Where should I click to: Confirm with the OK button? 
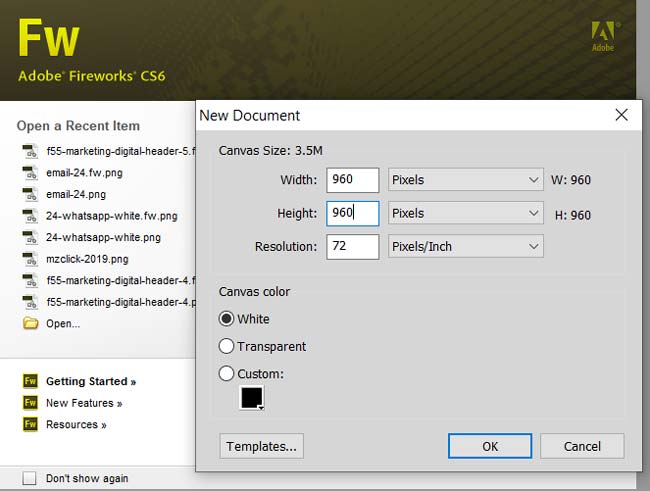pos(490,446)
